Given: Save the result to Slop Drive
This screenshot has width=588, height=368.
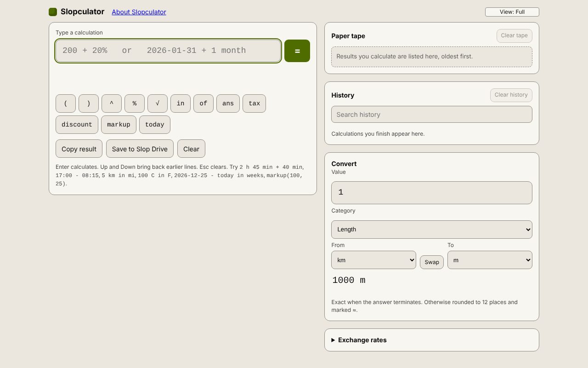Looking at the screenshot, I should [x=140, y=149].
